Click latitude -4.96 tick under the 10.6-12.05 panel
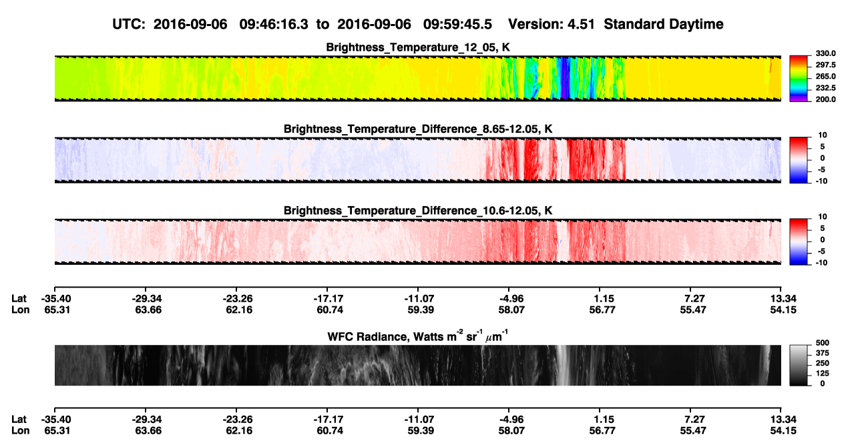Screen dimensions: 868x445 (509, 298)
